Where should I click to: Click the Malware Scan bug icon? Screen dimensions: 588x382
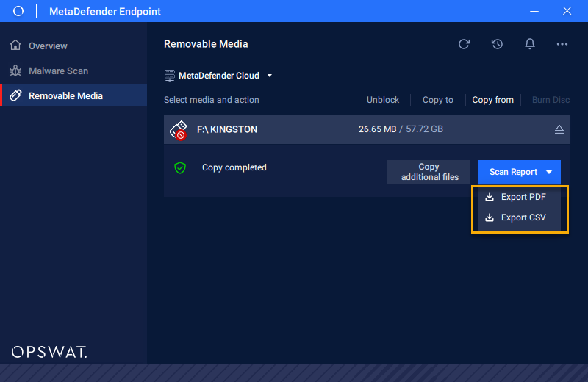click(x=15, y=71)
